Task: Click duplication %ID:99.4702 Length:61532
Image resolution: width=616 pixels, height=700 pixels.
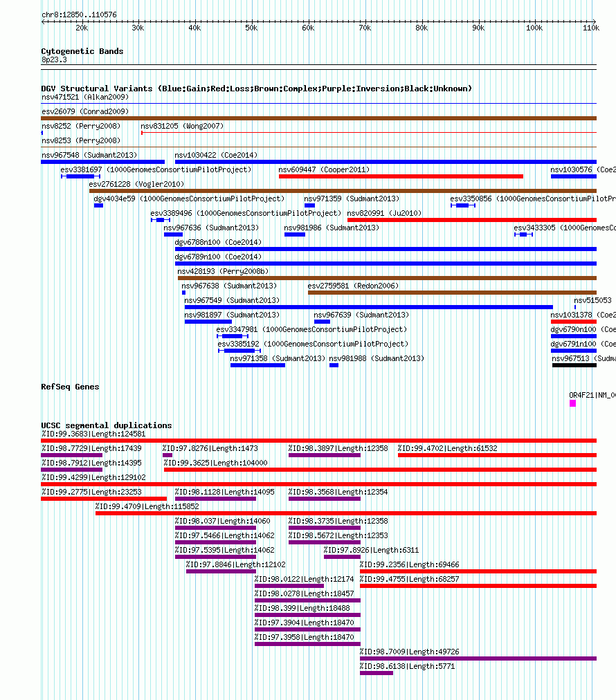Action: pyautogui.click(x=447, y=448)
